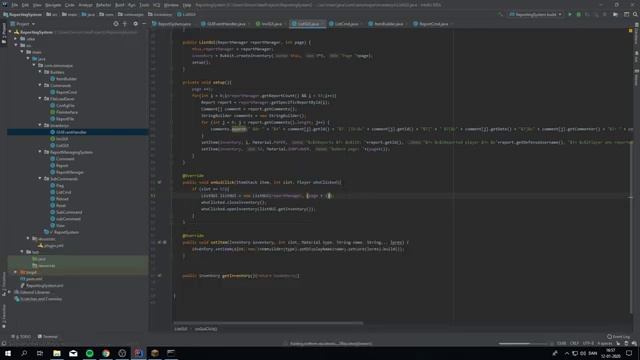The height and width of the screenshot is (360, 640).
Task: Collapse the FilesAndSaves package
Action: [40, 98]
